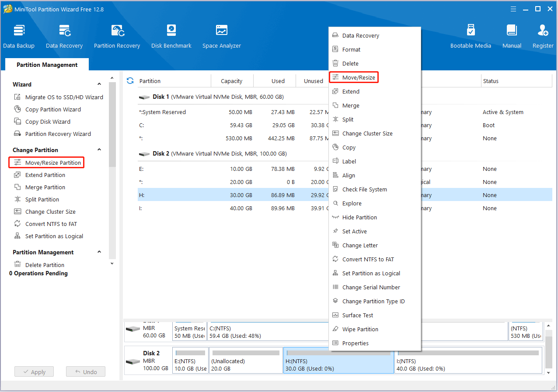Screen dimensions: 558x392
Task: Refresh the partition list
Action: point(130,81)
